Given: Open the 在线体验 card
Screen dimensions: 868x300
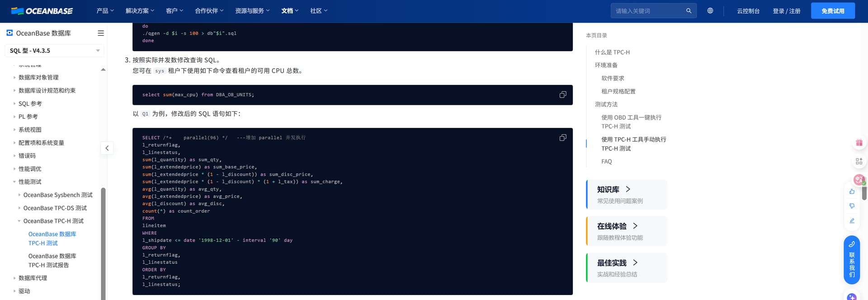Looking at the screenshot, I should [627, 231].
